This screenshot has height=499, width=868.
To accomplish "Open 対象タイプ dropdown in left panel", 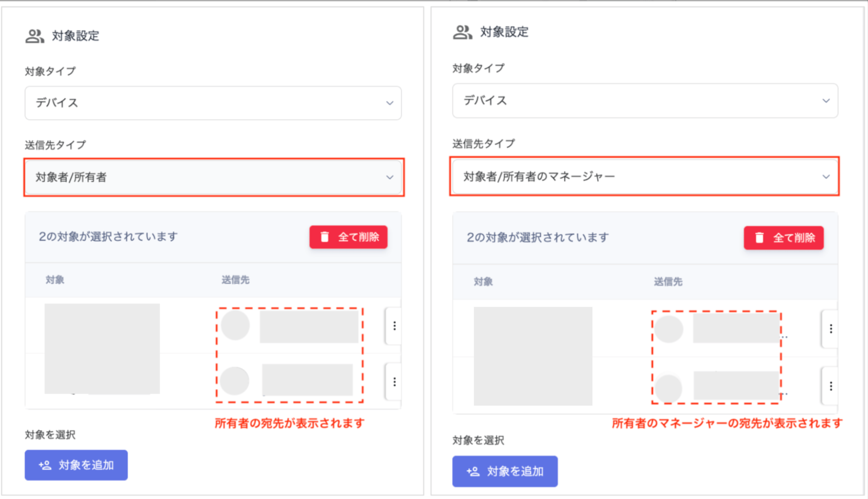I will pyautogui.click(x=213, y=103).
